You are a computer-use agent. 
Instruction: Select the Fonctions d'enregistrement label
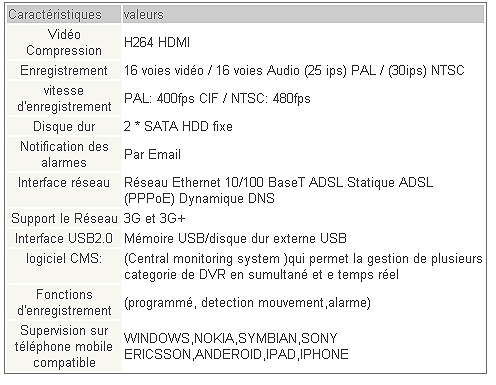(64, 302)
